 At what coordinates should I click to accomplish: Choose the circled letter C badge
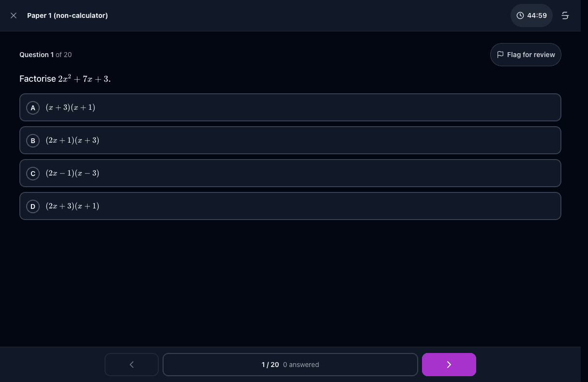tap(33, 174)
